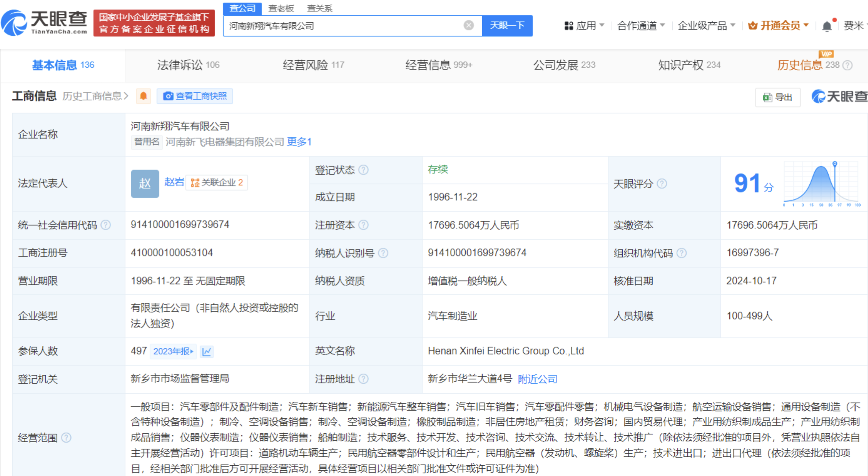
Task: Click the insured count trend chart icon
Action: pyautogui.click(x=206, y=352)
